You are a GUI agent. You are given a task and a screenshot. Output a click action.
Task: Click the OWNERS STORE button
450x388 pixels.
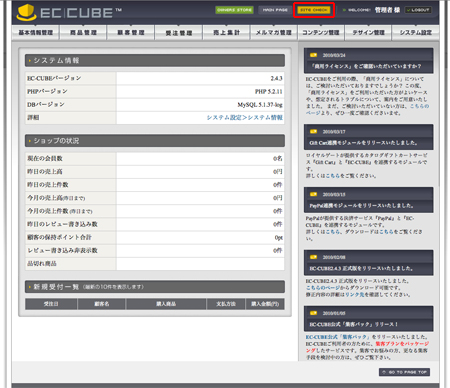[x=234, y=10]
